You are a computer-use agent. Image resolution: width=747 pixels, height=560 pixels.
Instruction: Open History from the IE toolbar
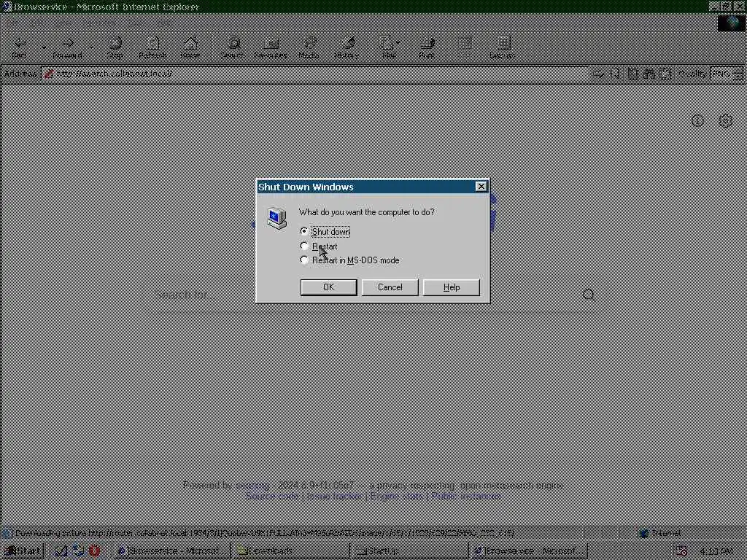point(347,47)
